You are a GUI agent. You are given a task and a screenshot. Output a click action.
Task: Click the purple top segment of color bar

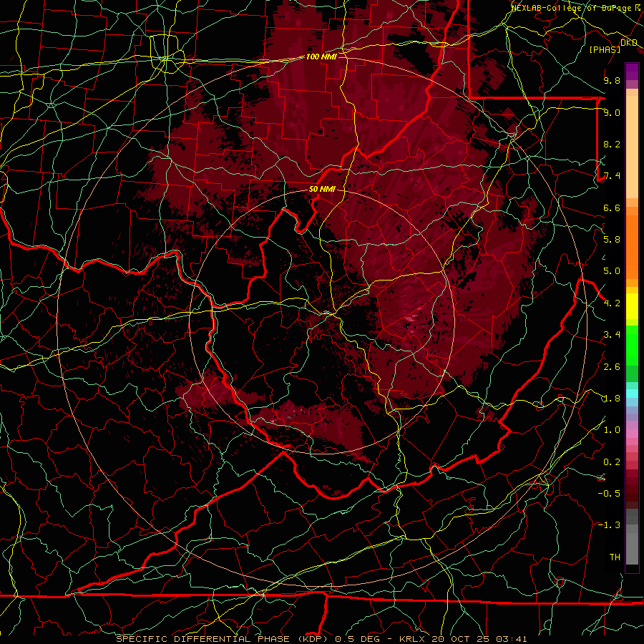pyautogui.click(x=632, y=72)
